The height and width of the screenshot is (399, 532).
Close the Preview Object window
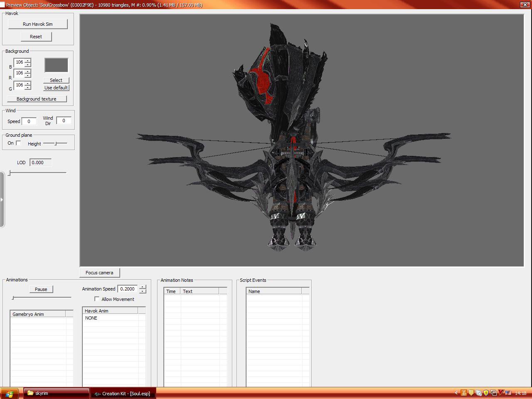[524, 5]
